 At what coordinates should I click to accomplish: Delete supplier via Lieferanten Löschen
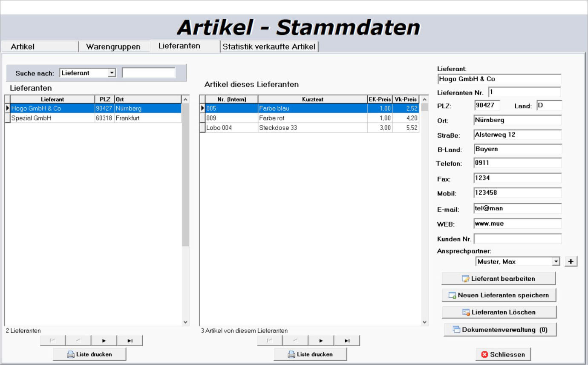pyautogui.click(x=499, y=312)
